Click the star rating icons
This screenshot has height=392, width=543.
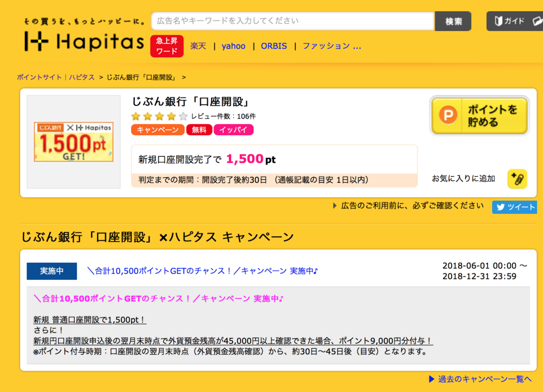159,116
